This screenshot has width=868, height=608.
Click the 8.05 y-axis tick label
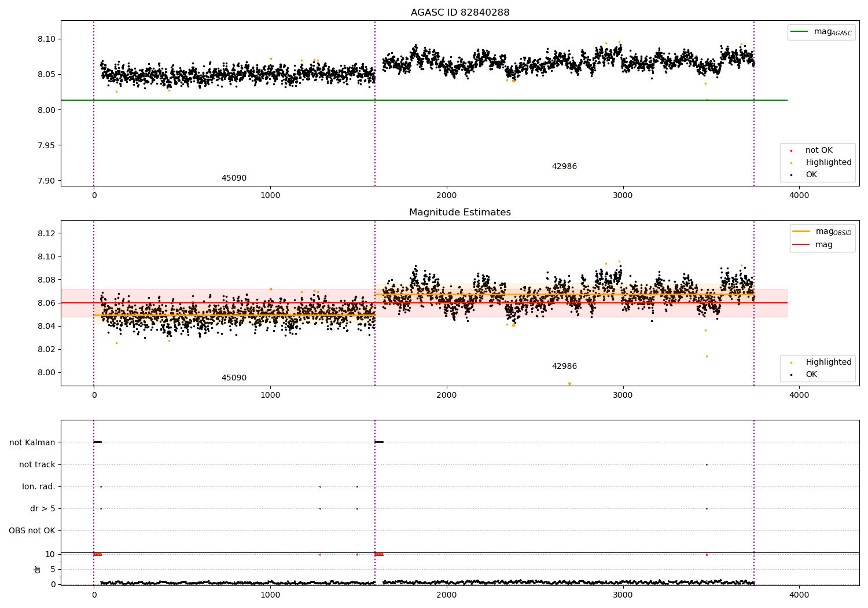46,74
